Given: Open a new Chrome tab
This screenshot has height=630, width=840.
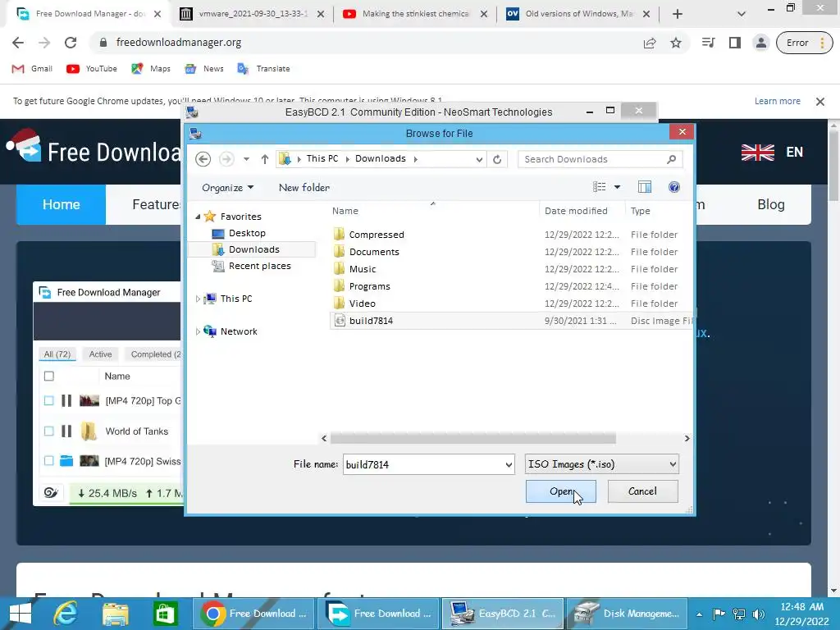Looking at the screenshot, I should click(x=677, y=14).
